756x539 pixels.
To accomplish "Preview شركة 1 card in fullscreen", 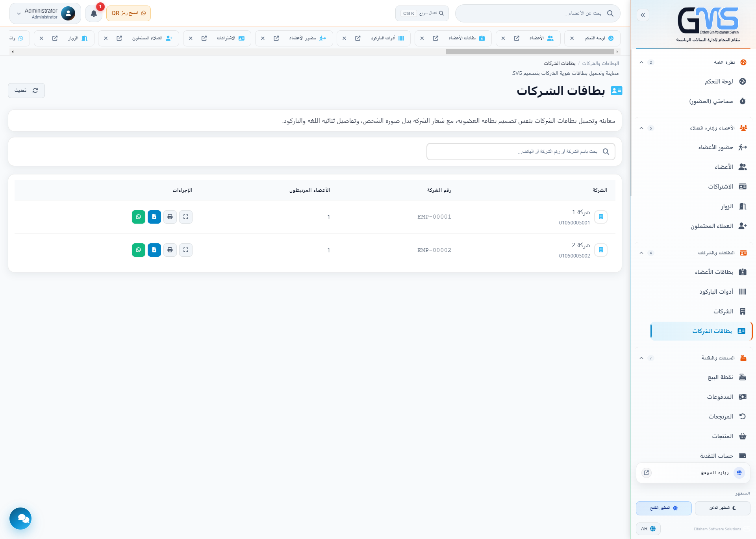I will point(186,217).
